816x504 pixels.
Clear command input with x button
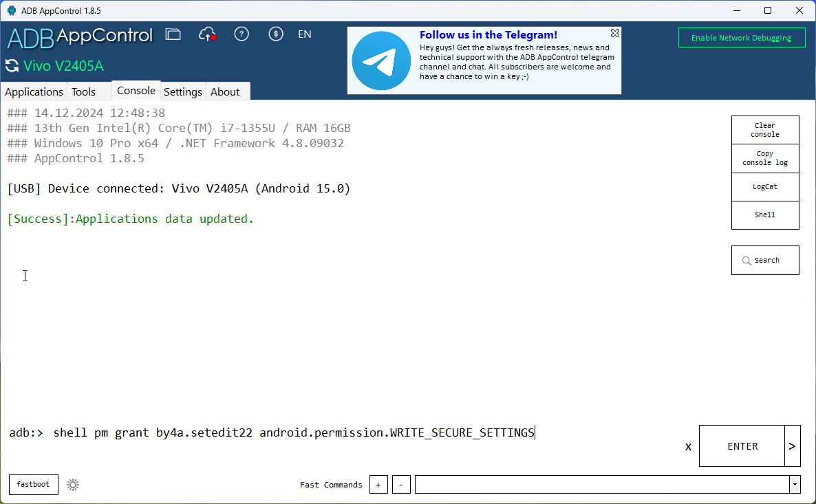(688, 447)
